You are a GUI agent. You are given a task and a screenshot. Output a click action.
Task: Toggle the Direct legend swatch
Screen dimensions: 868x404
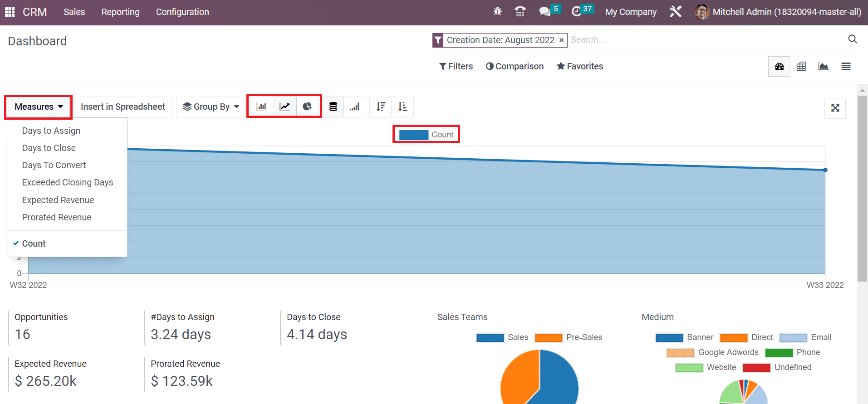[x=734, y=337]
